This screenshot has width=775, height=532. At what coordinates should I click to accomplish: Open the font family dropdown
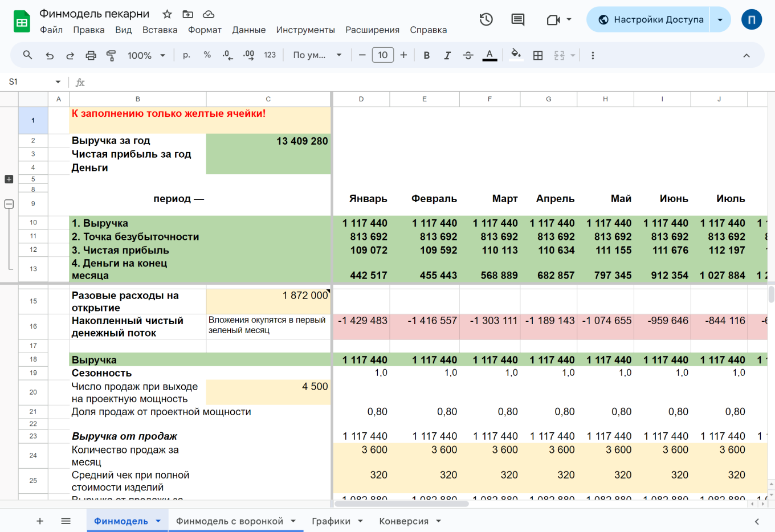click(x=317, y=55)
